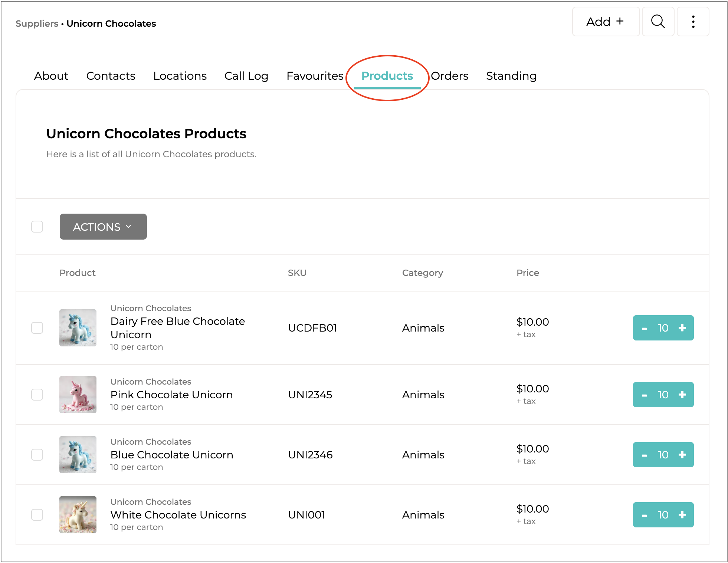Check the White Chocolate Unicorns row checkbox
Image resolution: width=728 pixels, height=563 pixels.
(37, 515)
